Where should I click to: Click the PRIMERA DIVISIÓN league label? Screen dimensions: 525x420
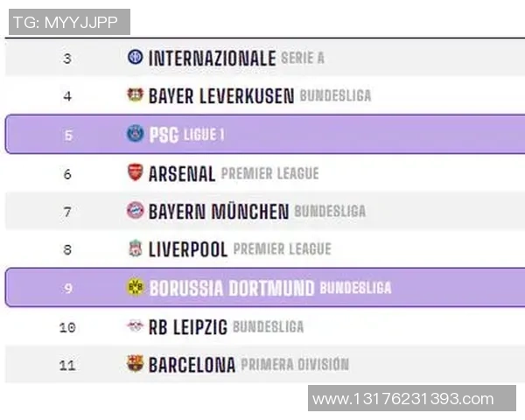[295, 365]
